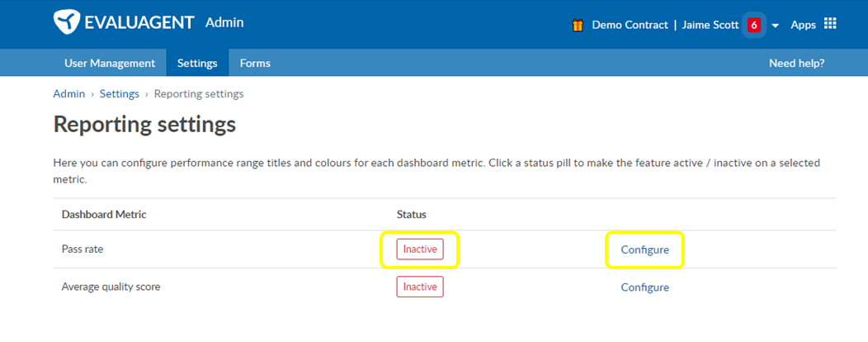Screen dimensions: 868x342
Task: Select the Pass rate metric row label
Action: 83,249
